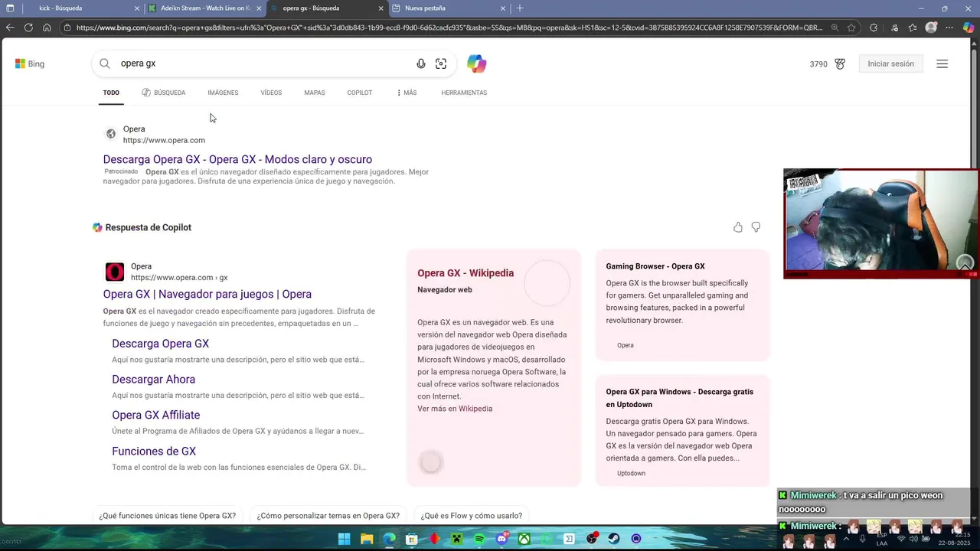Ask '¿Qué funciones únicas tiene Opera GX?'
The width and height of the screenshot is (980, 551).
[168, 516]
